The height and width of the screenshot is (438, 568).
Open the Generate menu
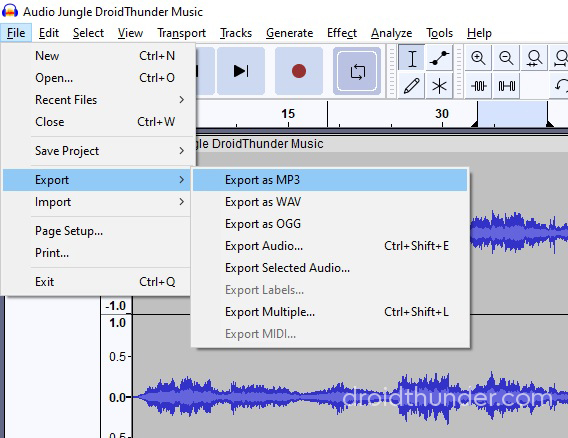tap(289, 33)
